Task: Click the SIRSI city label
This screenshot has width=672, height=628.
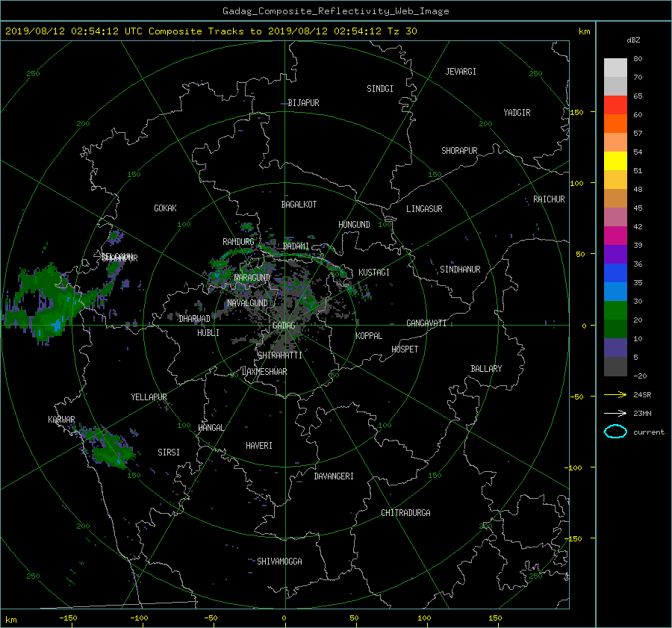Action: pos(169,453)
